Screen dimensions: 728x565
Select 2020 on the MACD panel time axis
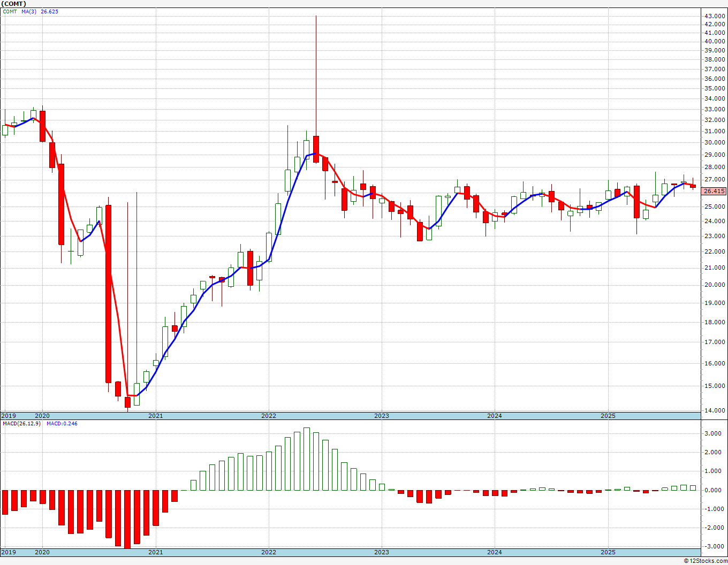tap(42, 552)
